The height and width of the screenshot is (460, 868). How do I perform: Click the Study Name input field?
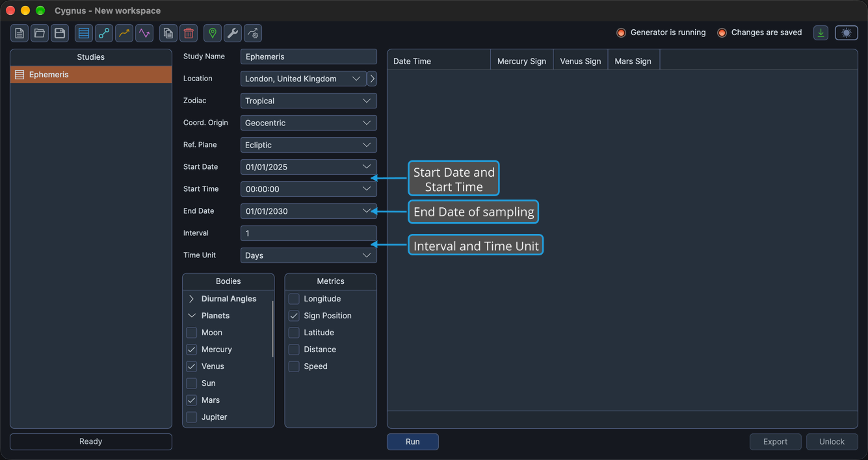coord(309,57)
